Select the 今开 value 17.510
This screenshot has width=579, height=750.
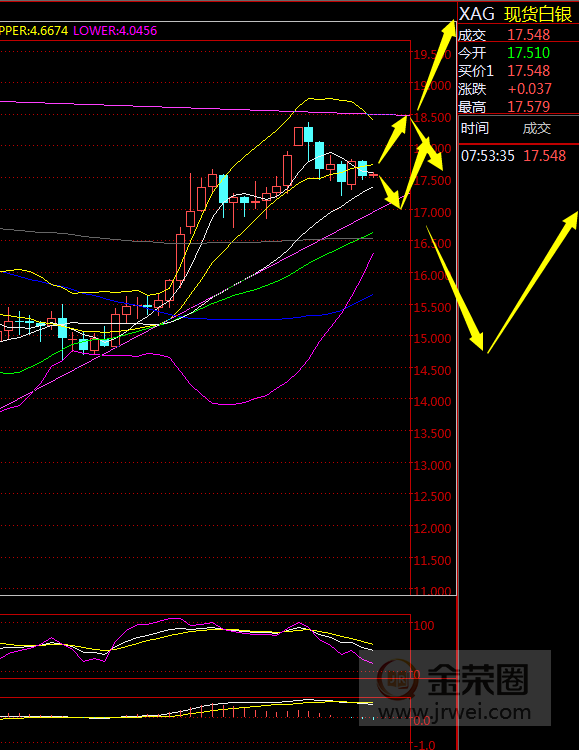(529, 53)
